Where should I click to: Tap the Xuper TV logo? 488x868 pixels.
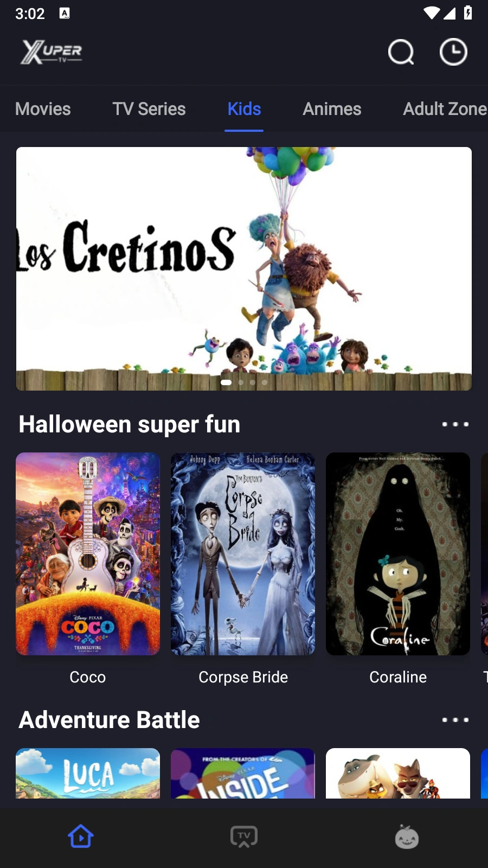pyautogui.click(x=52, y=52)
